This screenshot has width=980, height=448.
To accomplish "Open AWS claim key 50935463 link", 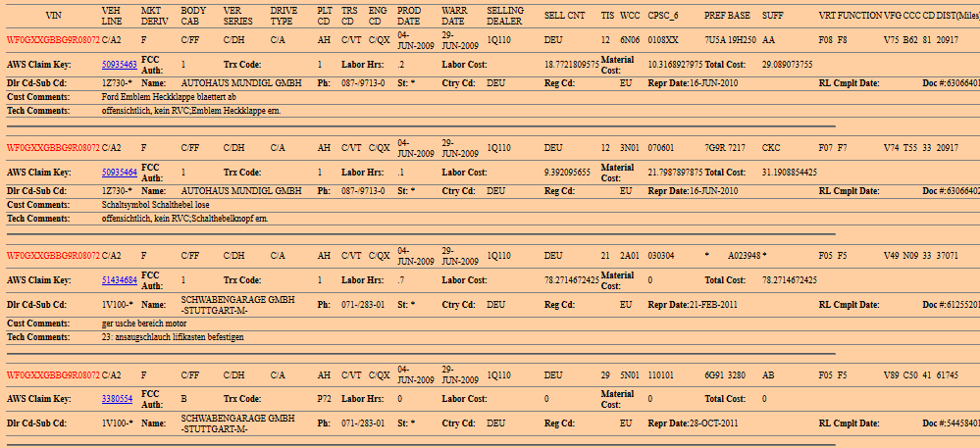I will point(119,64).
